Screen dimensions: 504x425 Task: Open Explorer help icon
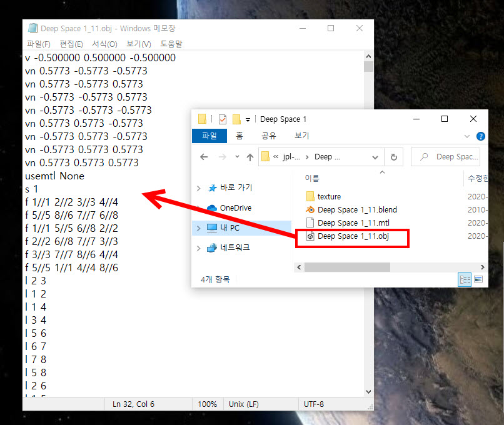pos(480,136)
